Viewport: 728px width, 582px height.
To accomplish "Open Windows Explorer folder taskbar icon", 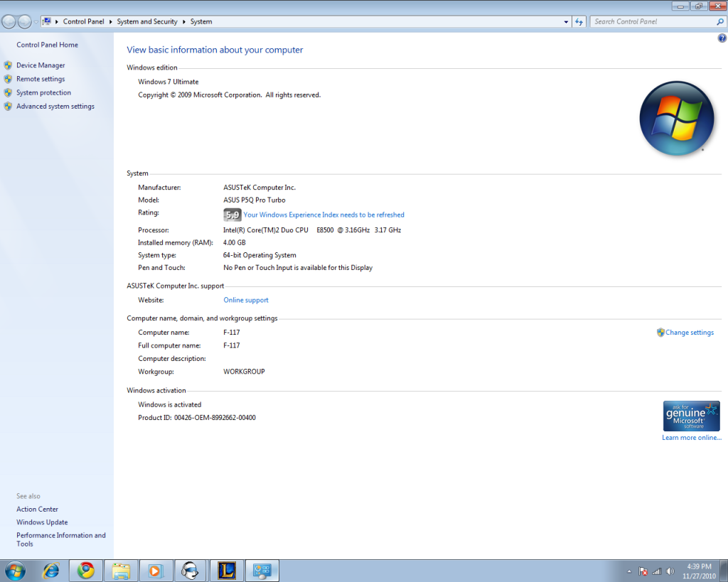I will [x=122, y=571].
